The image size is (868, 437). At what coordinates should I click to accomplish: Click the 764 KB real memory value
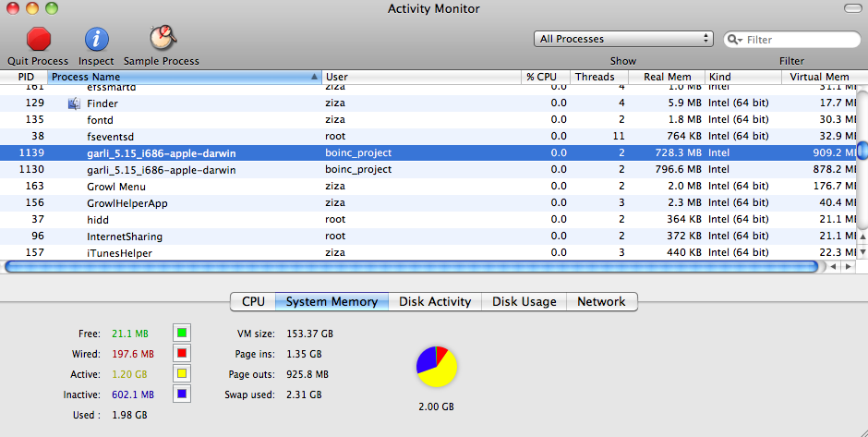(x=683, y=136)
